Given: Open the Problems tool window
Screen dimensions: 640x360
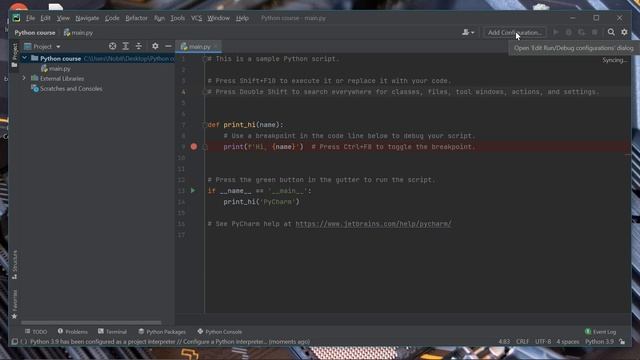Looking at the screenshot, I should pyautogui.click(x=73, y=332).
